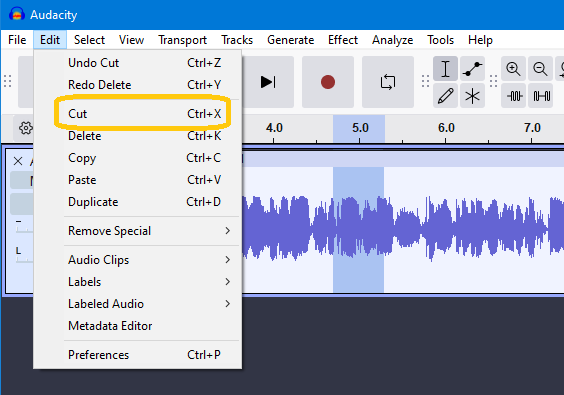Choose Delete from the Edit menu

coord(137,136)
